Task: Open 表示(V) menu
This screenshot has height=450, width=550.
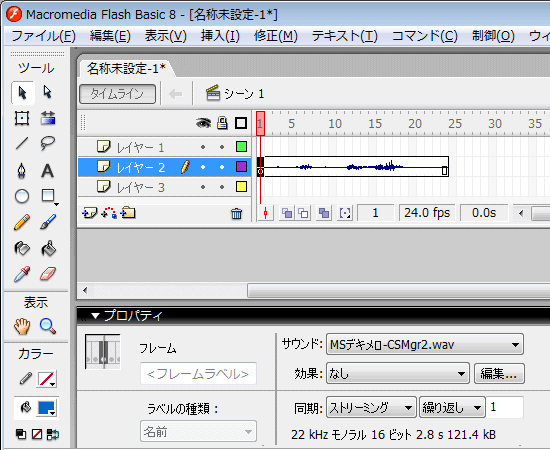Action: pyautogui.click(x=166, y=36)
